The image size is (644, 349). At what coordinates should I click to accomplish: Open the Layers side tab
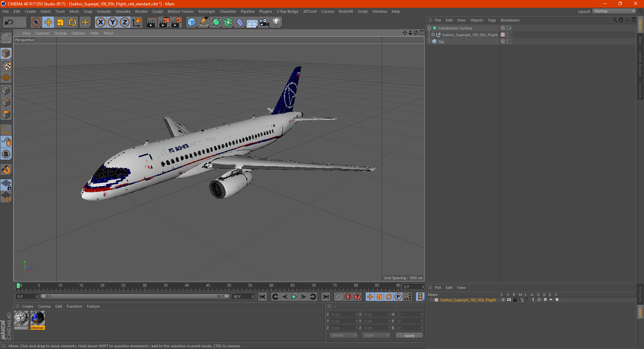(640, 312)
